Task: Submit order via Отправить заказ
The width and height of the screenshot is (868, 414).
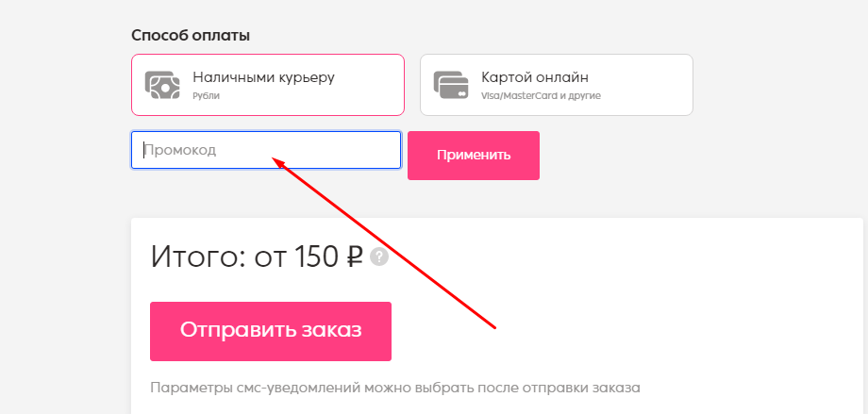Action: 271,331
